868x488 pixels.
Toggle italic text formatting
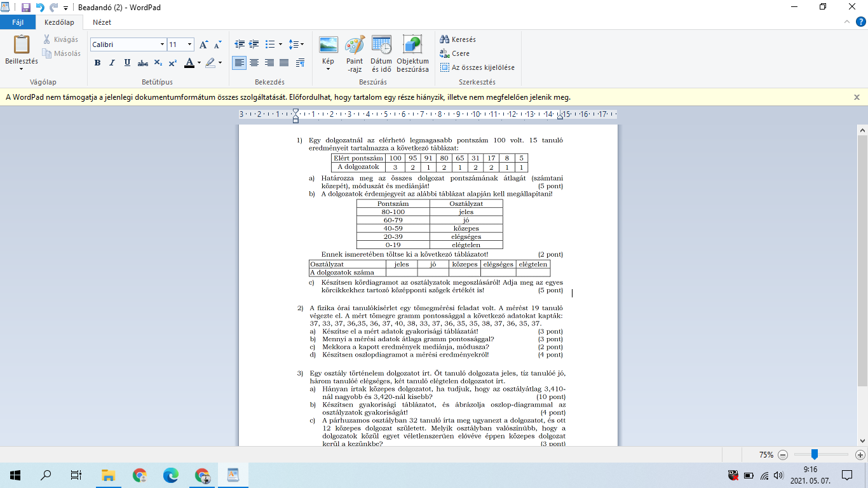[112, 63]
